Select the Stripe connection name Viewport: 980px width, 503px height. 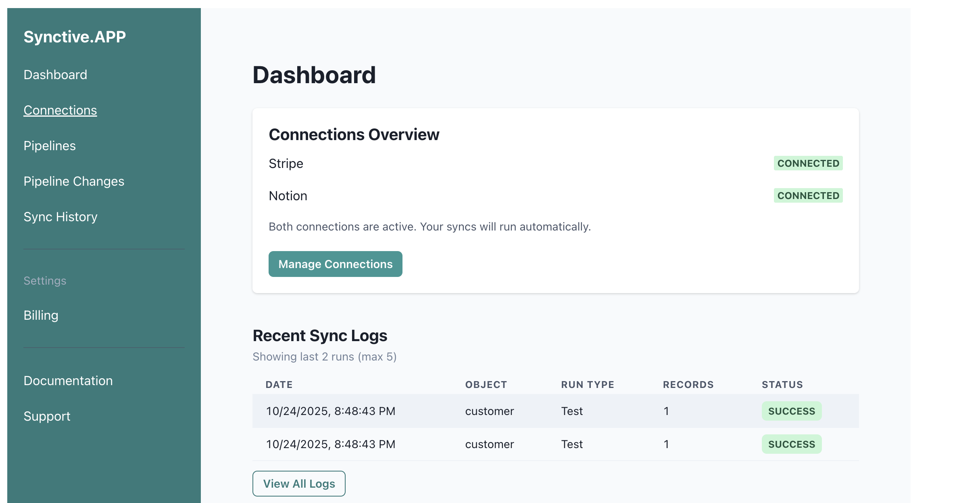click(x=286, y=163)
